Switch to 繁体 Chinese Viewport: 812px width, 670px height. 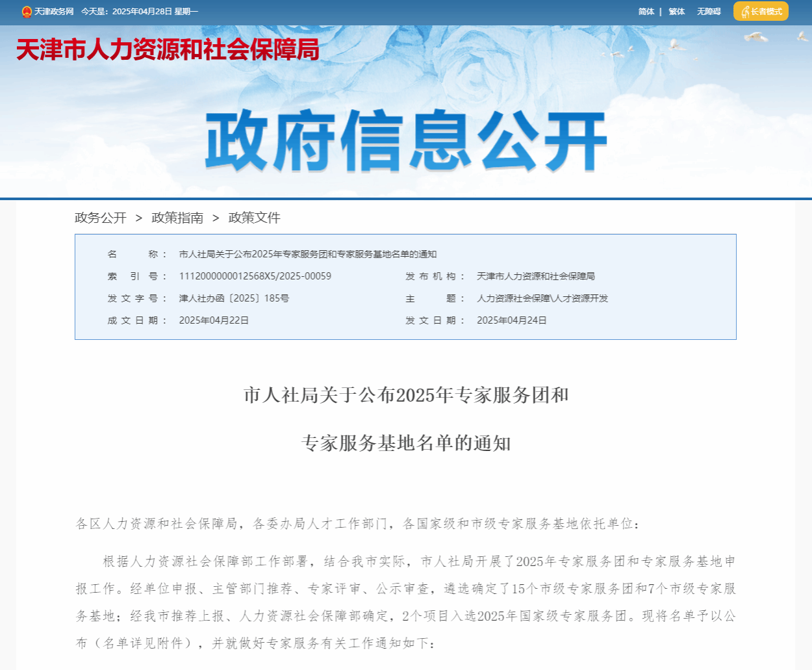676,12
